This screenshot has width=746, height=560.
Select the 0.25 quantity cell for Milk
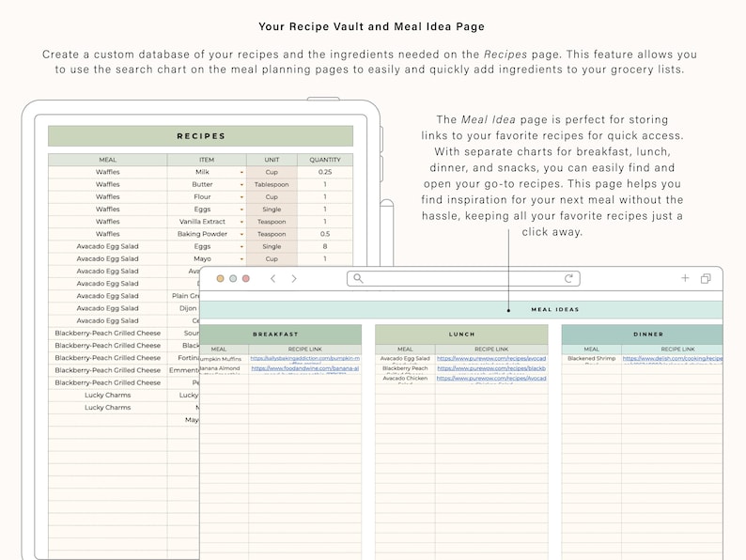click(325, 172)
